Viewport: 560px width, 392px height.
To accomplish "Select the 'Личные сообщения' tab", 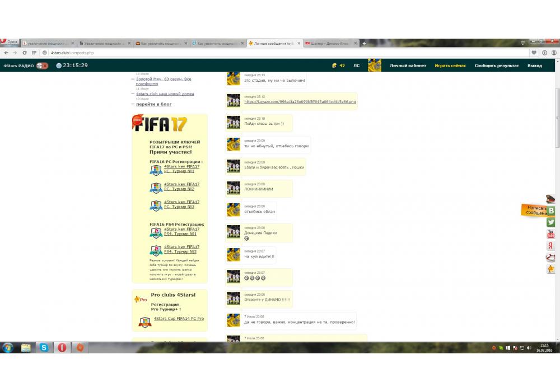I will pyautogui.click(x=274, y=43).
